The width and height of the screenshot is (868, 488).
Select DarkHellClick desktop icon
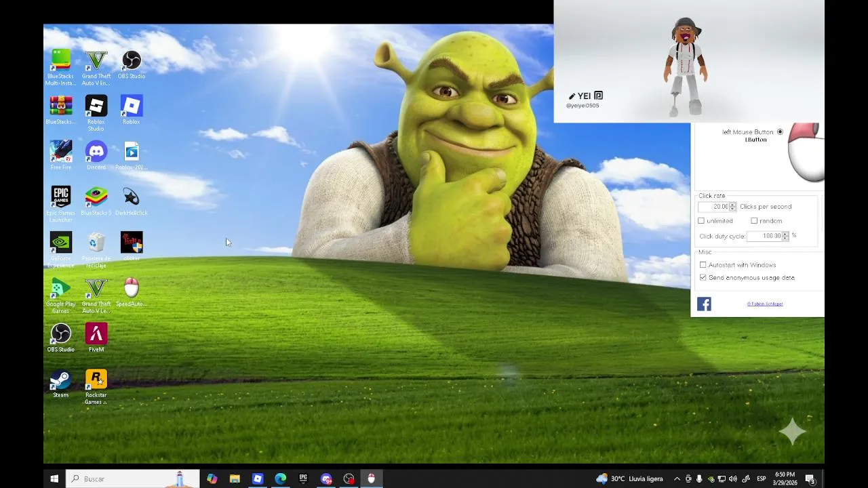(x=132, y=201)
